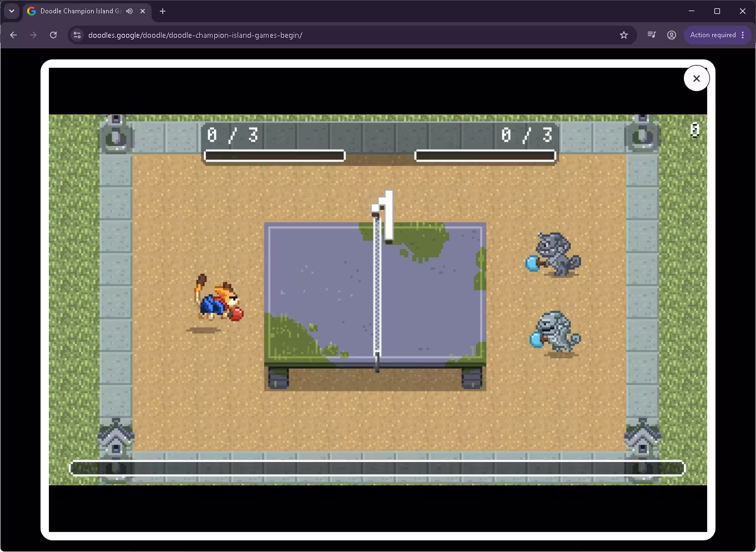Click the scroll counter showing 0
Viewport: 756px width, 552px height.
694,130
